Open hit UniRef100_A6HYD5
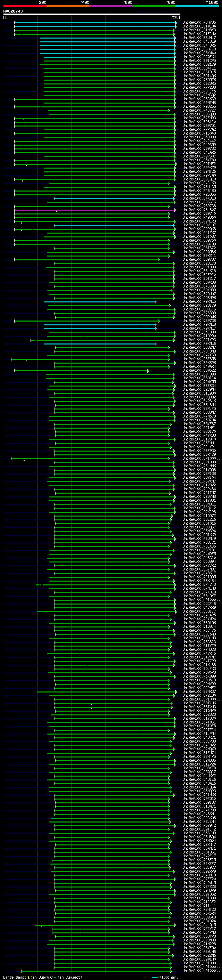Image resolution: width=222 pixels, height=980 pixels. [199, 23]
